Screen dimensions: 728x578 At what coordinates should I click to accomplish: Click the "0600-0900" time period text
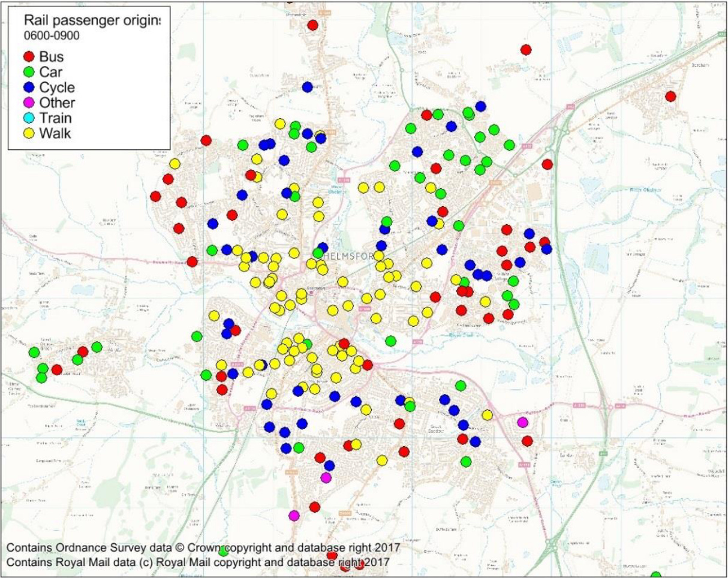pyautogui.click(x=52, y=35)
